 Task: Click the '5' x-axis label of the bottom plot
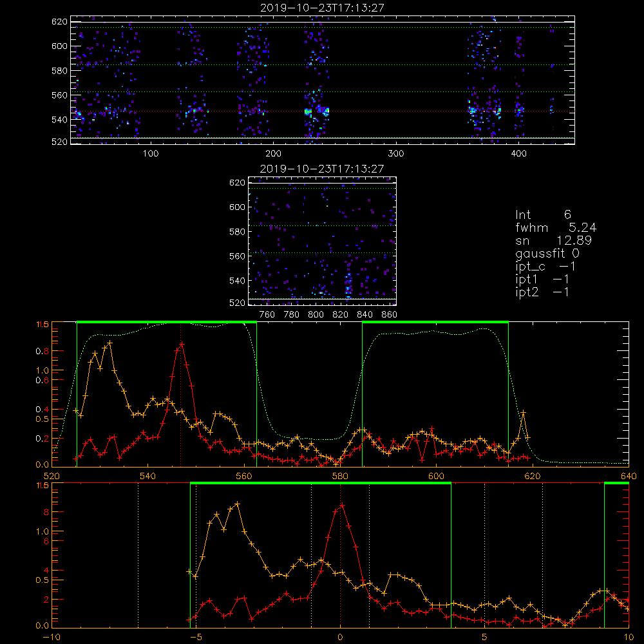485,638
